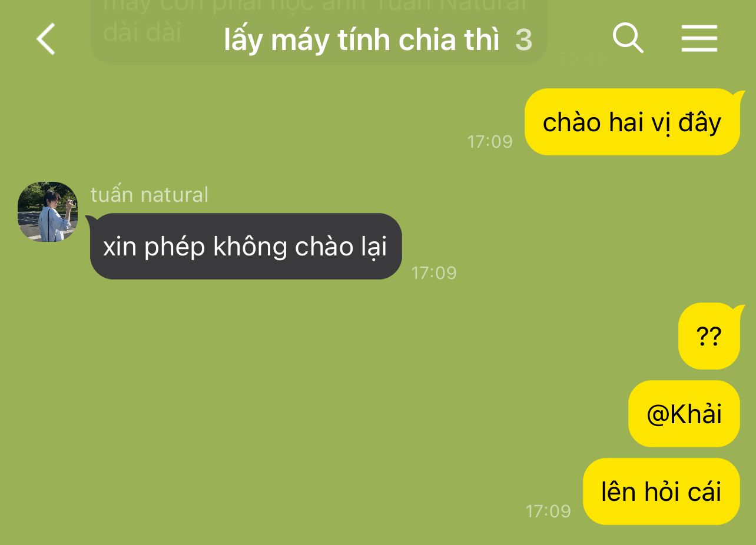Select the 'chào hai vị đây' message bubble
Image resolution: width=756 pixels, height=545 pixels.
click(632, 122)
